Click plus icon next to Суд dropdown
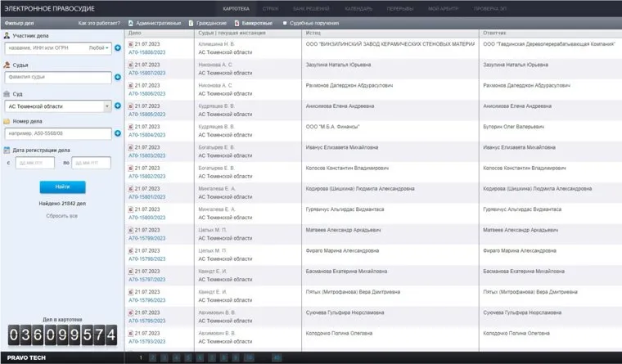Image resolution: width=622 pixels, height=364 pixels. (x=118, y=106)
